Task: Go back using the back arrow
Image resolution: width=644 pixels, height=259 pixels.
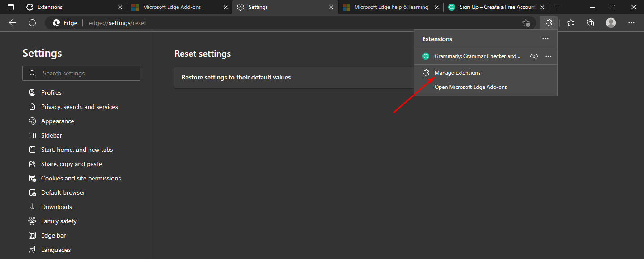Action: pyautogui.click(x=13, y=23)
